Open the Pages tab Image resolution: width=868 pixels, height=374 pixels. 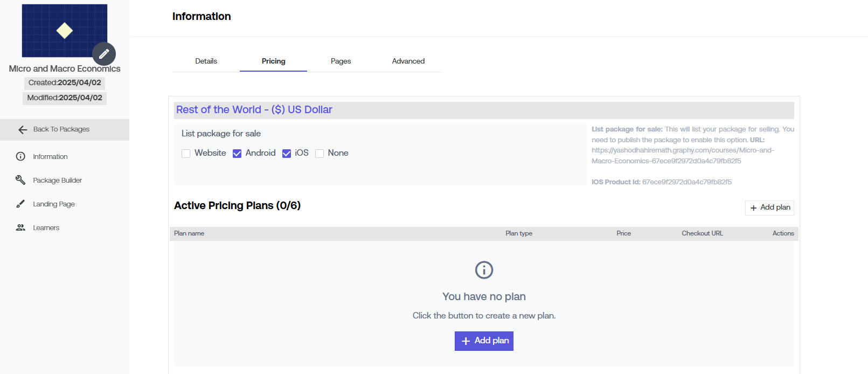click(341, 61)
